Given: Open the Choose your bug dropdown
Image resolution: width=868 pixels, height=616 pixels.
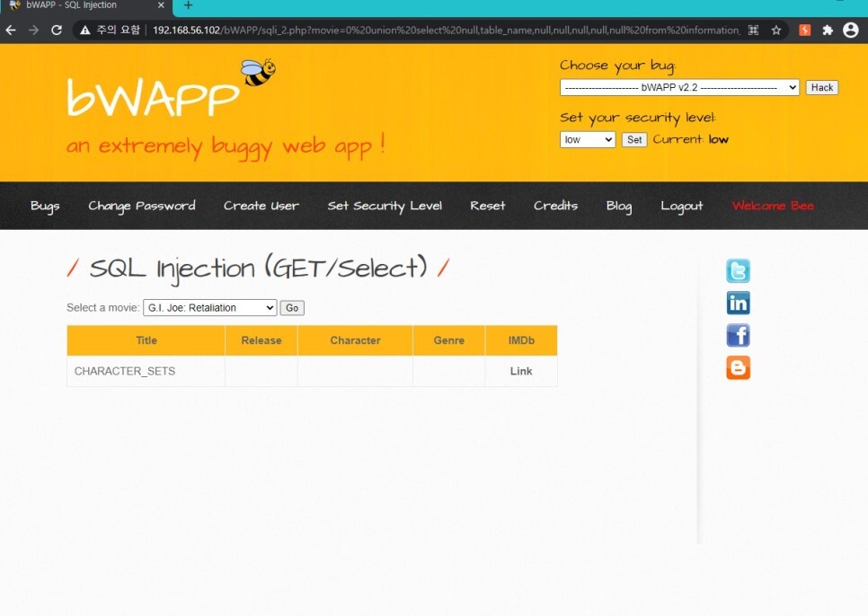Looking at the screenshot, I should pos(679,87).
